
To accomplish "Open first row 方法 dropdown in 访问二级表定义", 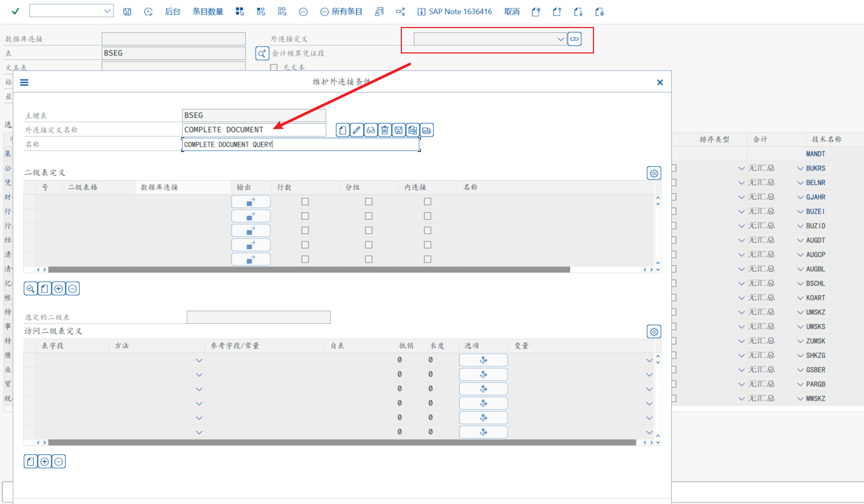I will coord(199,361).
